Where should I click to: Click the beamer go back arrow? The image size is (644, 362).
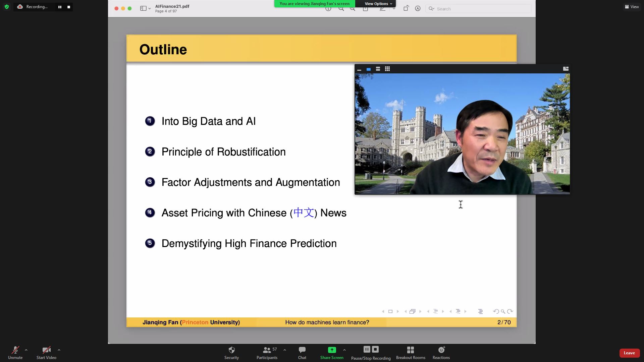point(496,311)
